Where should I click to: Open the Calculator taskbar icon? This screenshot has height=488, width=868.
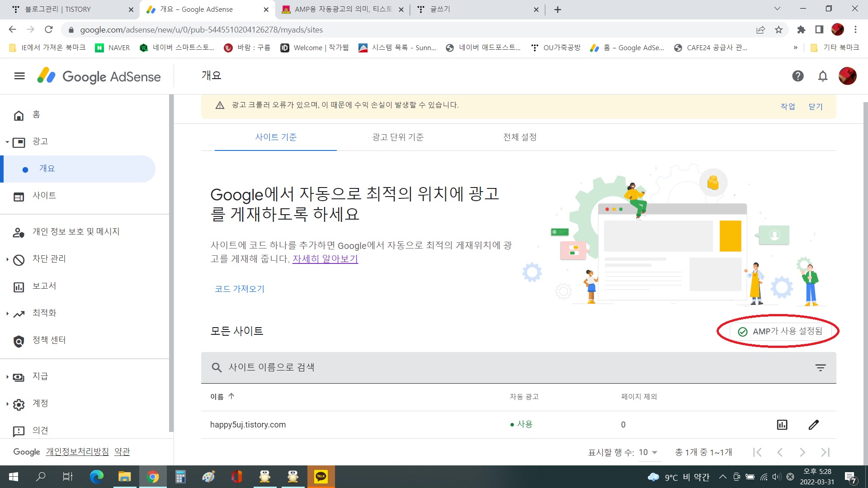[180, 477]
